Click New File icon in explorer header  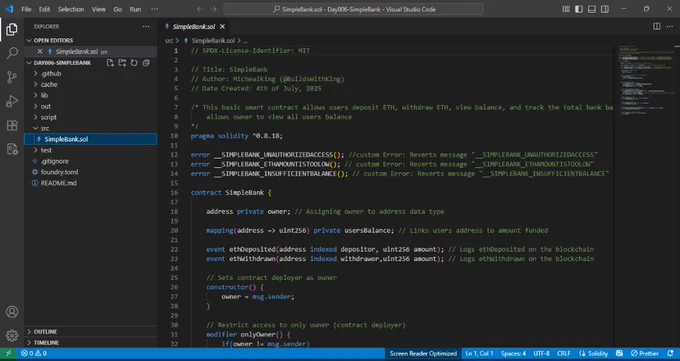(110, 63)
